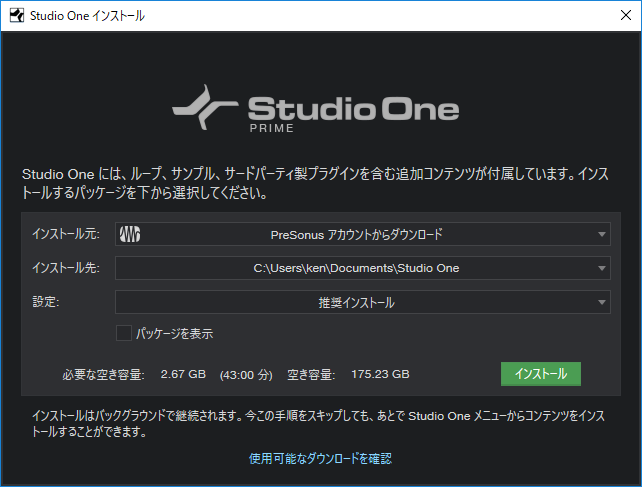This screenshot has height=487, width=642.
Task: Enable the パッケージを表示 checkbox
Action: click(x=124, y=333)
